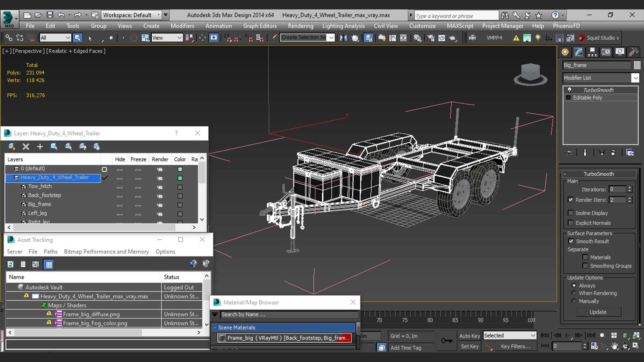Screen dimensions: 644x362
Task: Click the Table View icon in Asset Tracking
Action: [x=49, y=264]
